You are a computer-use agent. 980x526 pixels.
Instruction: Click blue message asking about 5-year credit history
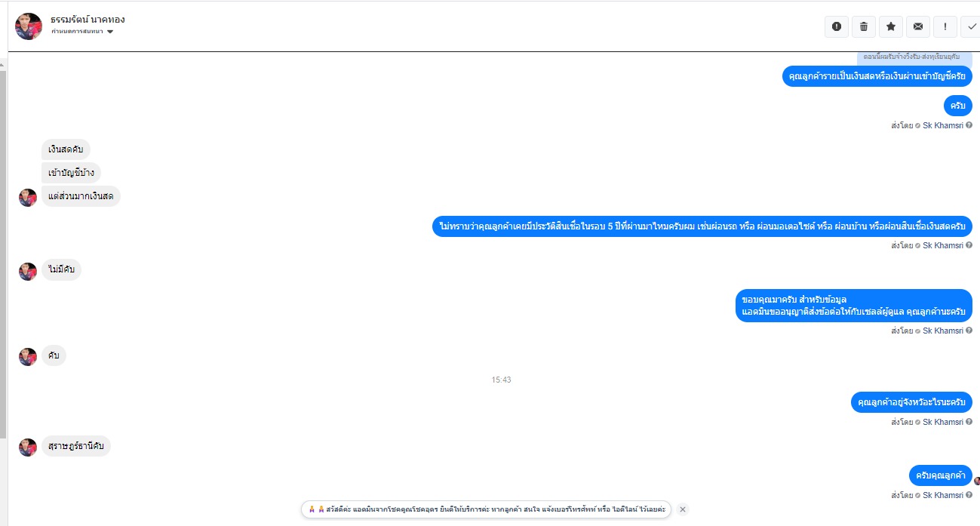(x=702, y=226)
